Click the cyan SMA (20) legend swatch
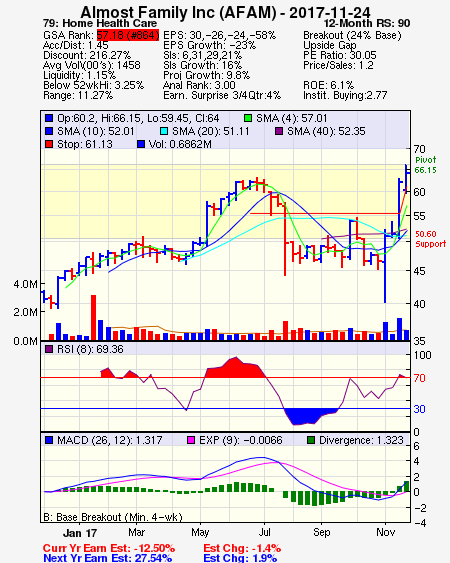The height and width of the screenshot is (563, 450). pyautogui.click(x=164, y=131)
